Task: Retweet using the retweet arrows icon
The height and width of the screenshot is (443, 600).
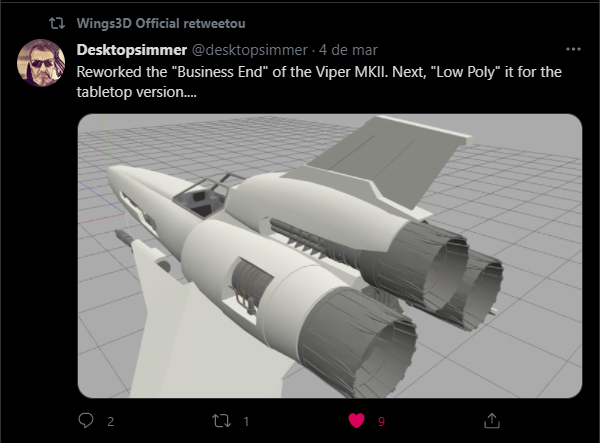Action: (222, 421)
